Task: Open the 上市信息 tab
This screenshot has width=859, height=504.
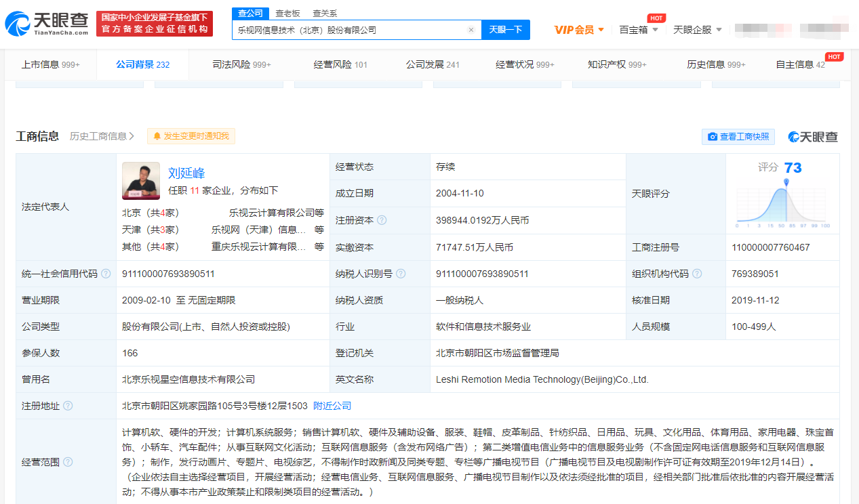Action: click(x=50, y=64)
